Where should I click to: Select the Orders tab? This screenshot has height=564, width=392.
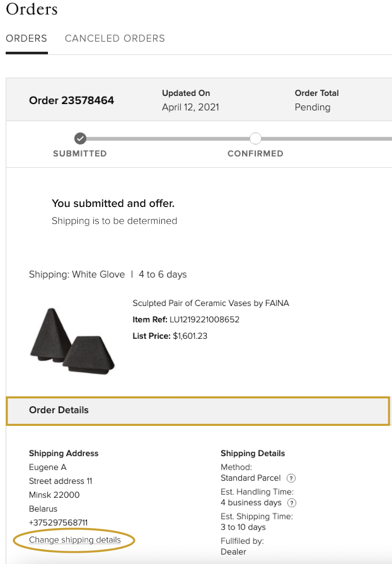point(26,38)
